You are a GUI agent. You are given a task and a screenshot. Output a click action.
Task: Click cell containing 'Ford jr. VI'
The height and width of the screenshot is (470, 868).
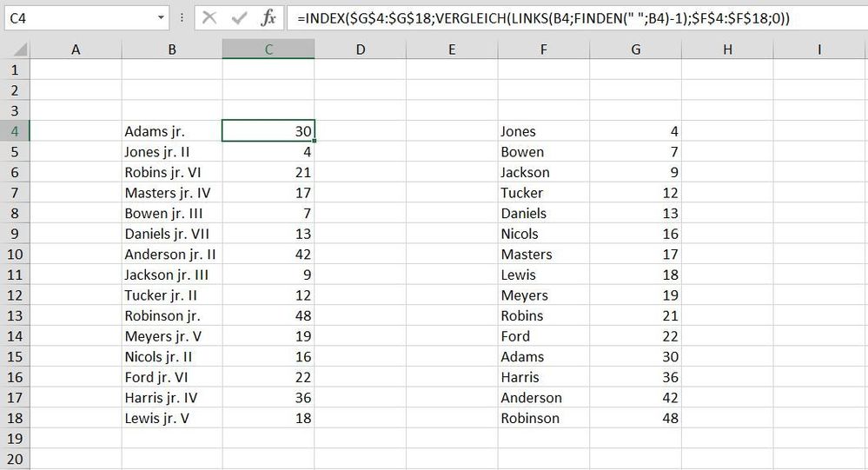pyautogui.click(x=172, y=377)
